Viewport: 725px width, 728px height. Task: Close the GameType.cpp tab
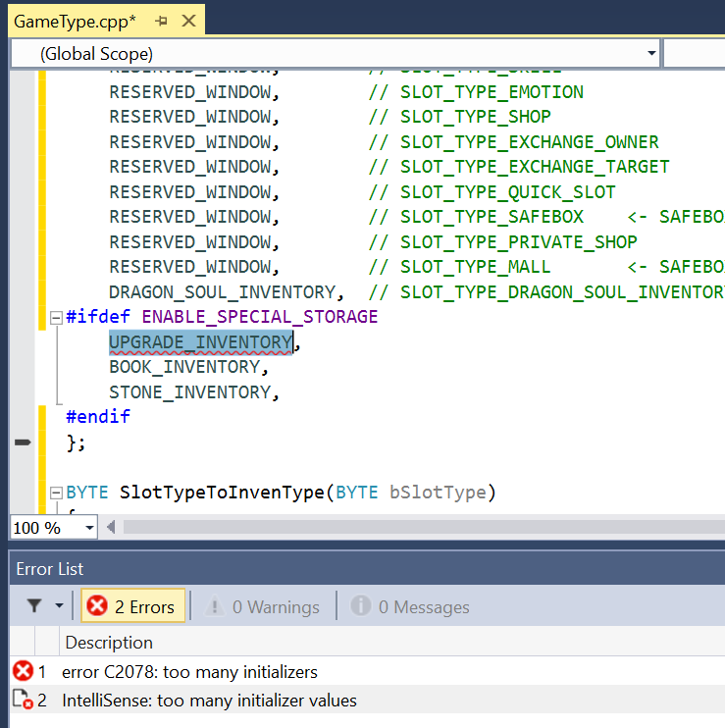coord(188,21)
